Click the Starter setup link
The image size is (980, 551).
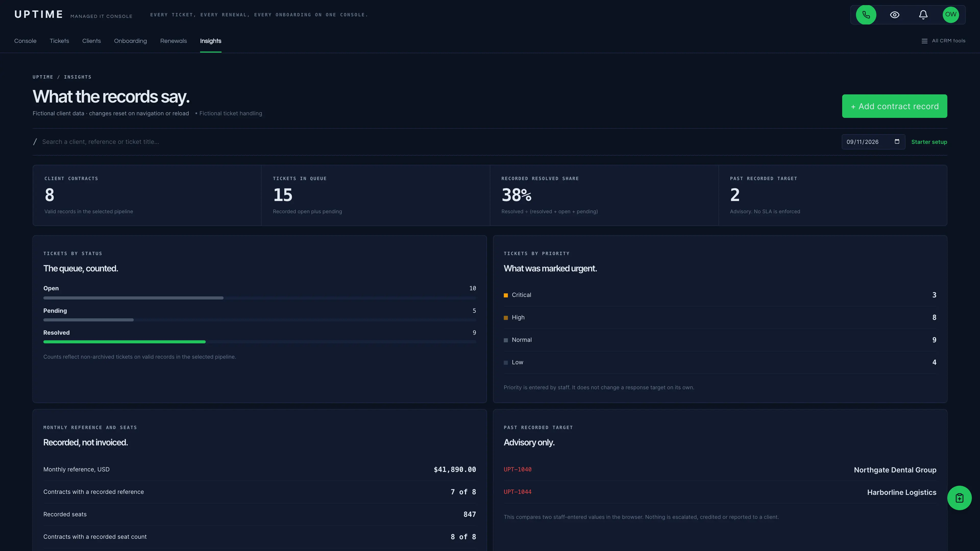[x=929, y=142]
